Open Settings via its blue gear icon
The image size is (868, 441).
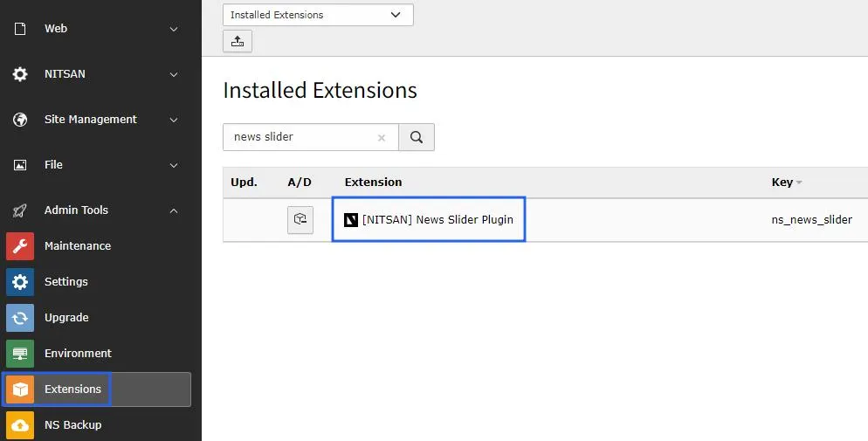point(20,282)
